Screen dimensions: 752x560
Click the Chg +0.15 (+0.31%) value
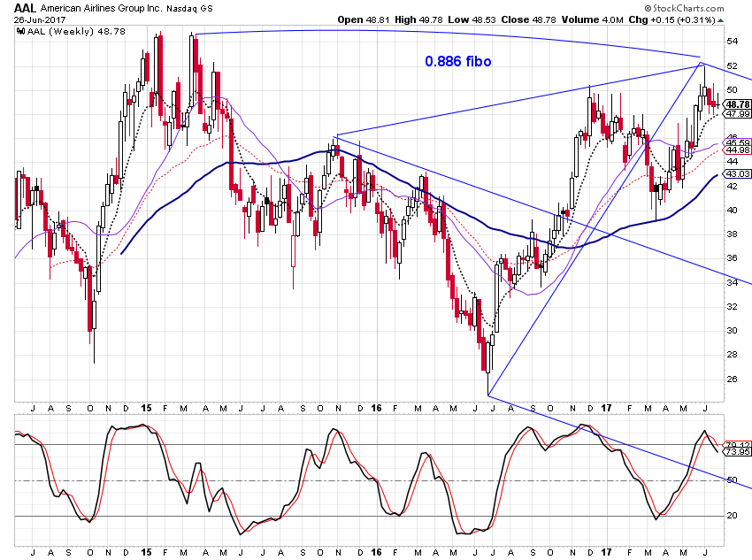coord(671,19)
